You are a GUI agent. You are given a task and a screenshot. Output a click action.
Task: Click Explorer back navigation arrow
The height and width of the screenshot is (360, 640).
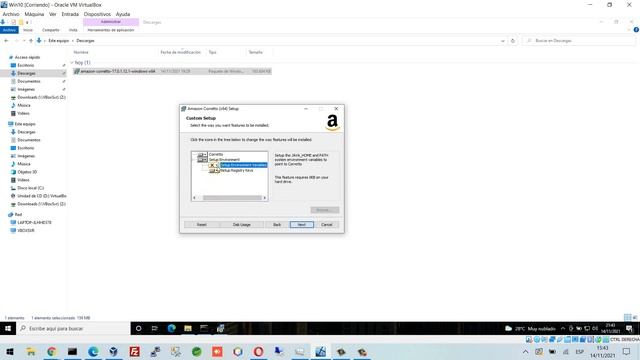(x=6, y=41)
